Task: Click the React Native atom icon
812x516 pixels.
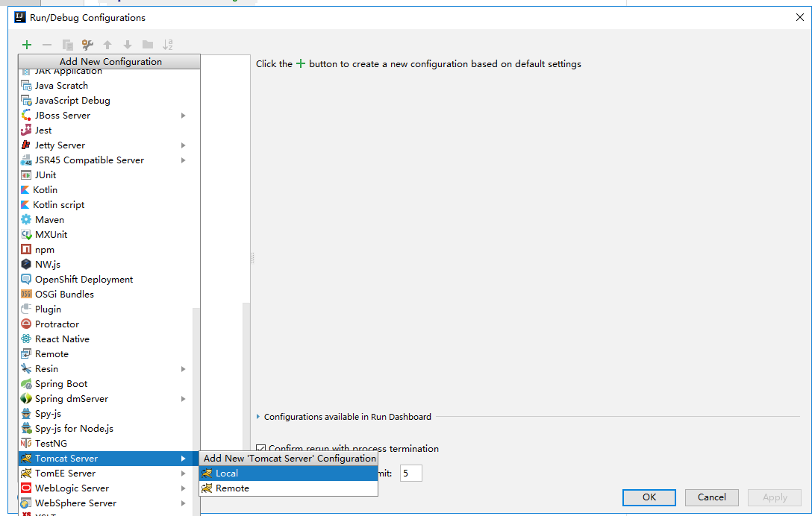Action: coord(26,339)
